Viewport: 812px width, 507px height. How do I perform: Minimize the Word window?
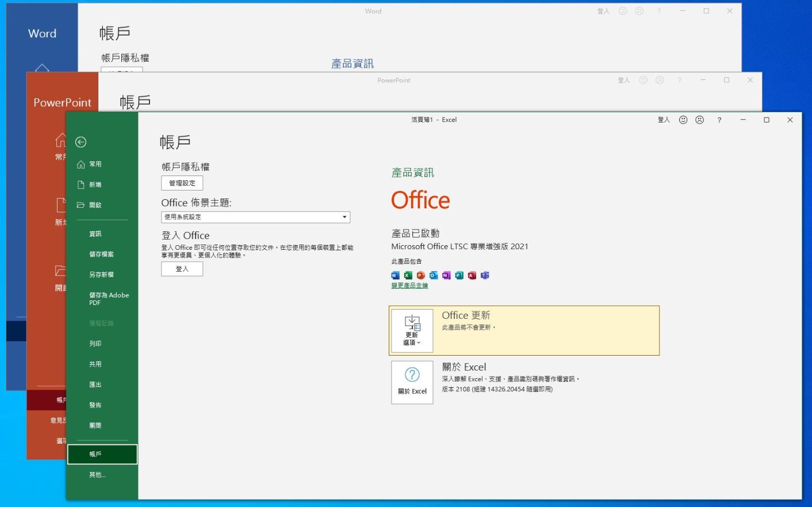(683, 11)
